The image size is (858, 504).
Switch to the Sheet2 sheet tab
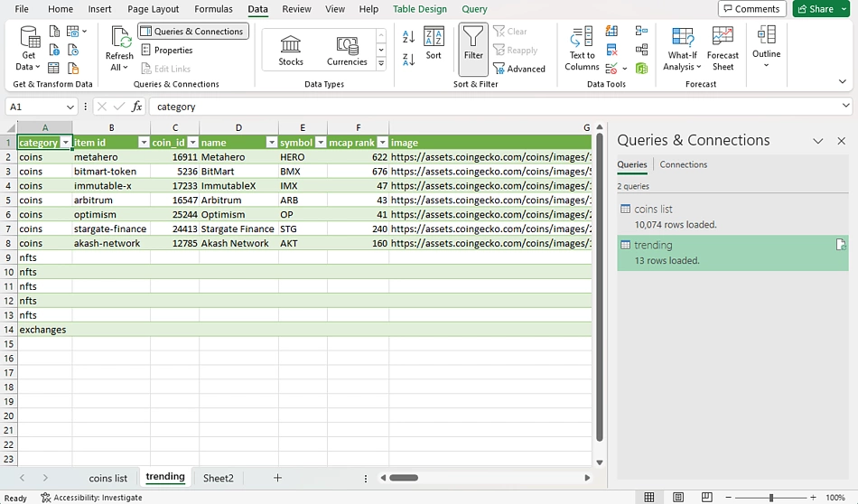219,479
